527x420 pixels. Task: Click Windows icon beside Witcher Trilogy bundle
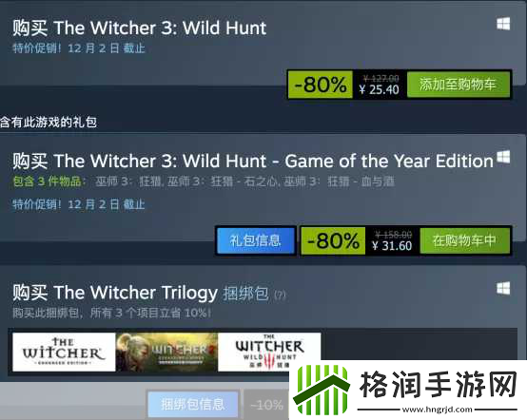503,288
